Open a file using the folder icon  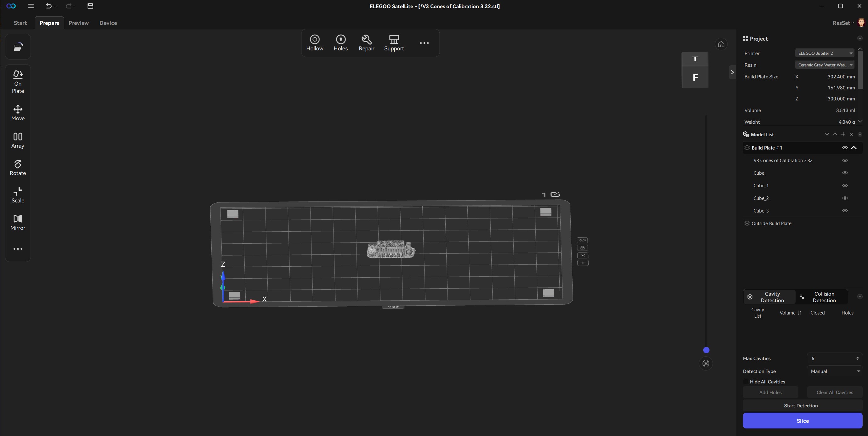[x=18, y=47]
